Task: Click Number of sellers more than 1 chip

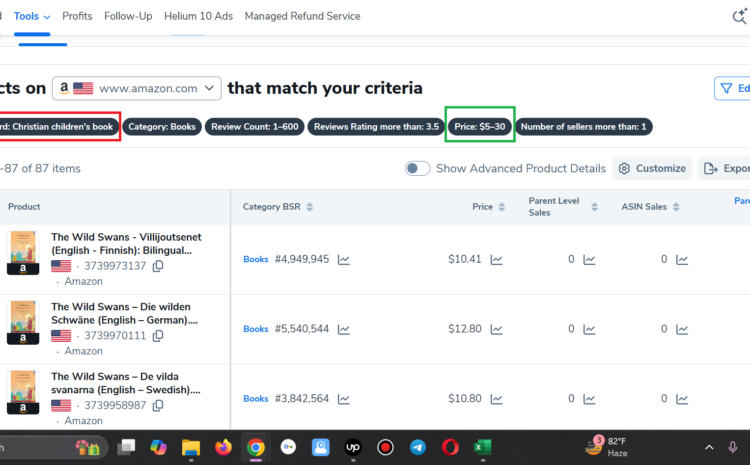Action: tap(584, 127)
